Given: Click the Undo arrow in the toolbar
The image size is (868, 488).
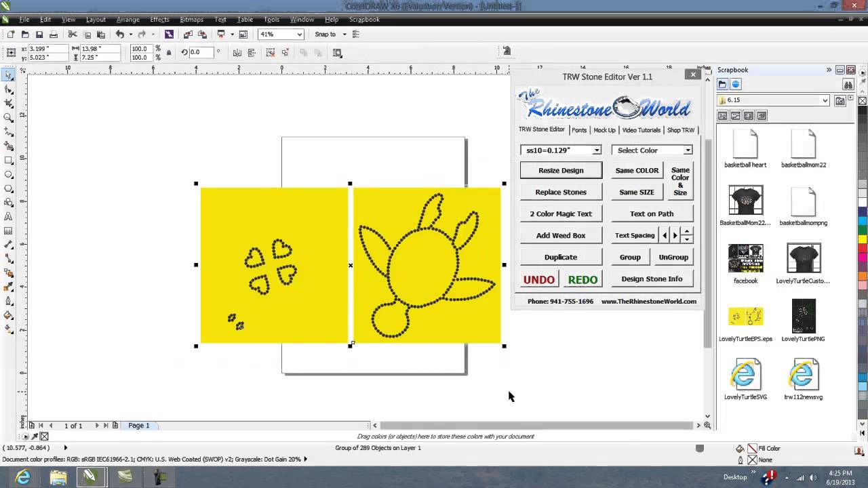Looking at the screenshot, I should [119, 35].
